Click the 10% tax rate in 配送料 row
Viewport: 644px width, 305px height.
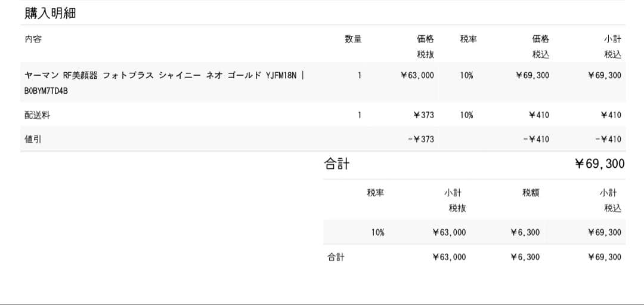point(466,115)
